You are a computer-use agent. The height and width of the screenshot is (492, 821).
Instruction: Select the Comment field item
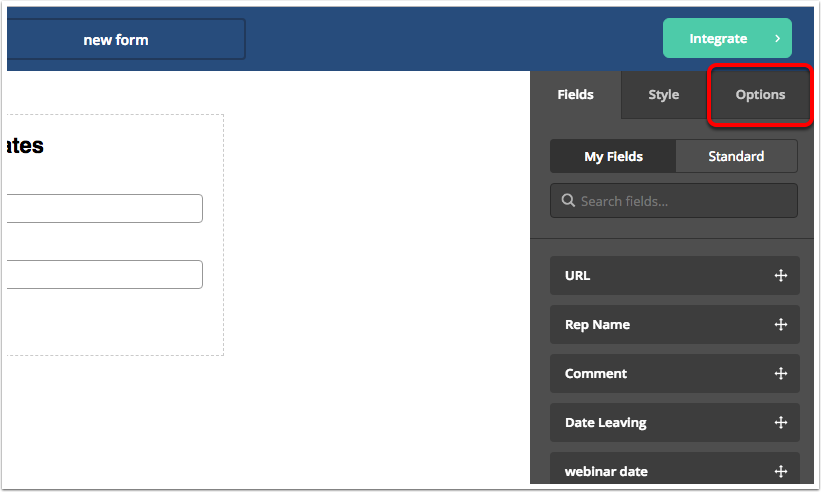674,373
